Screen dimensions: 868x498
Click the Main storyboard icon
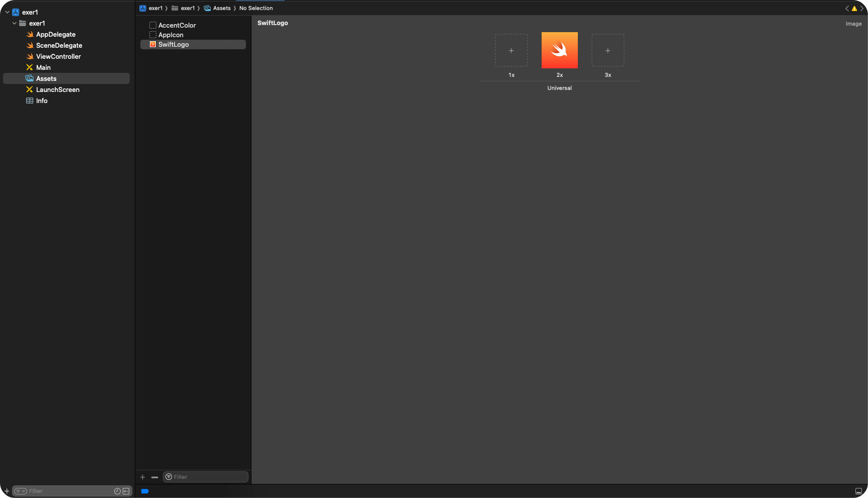point(30,67)
